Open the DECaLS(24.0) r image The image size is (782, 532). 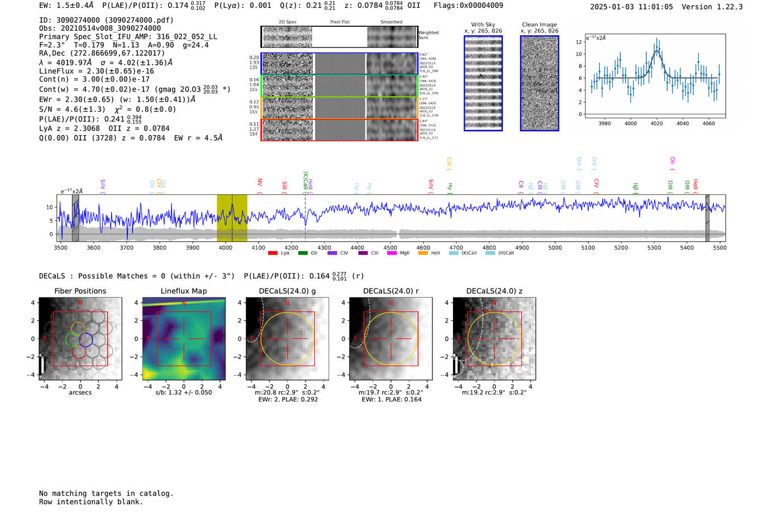click(x=390, y=339)
